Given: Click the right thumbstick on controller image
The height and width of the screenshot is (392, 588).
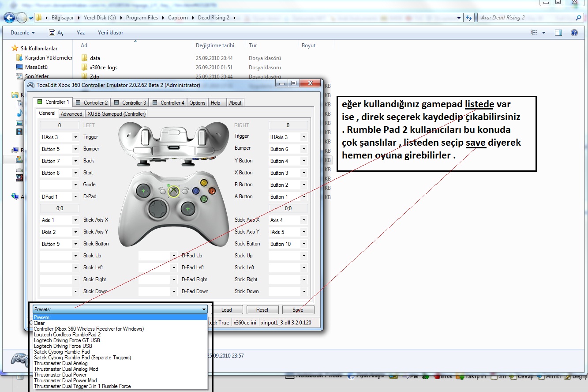Looking at the screenshot, I should tap(188, 208).
